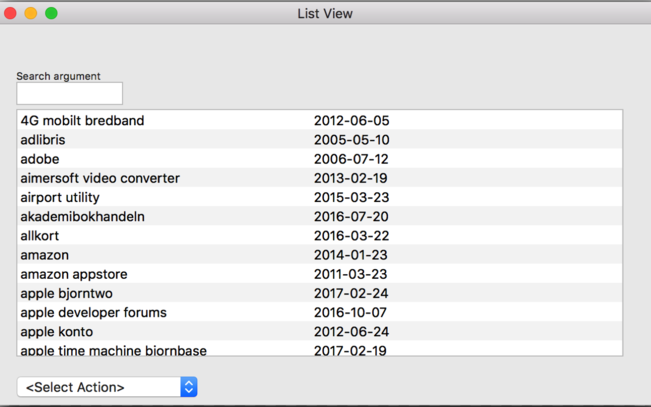Select aimersoft video converter entry
Image resolution: width=651 pixels, height=407 pixels.
click(x=100, y=178)
